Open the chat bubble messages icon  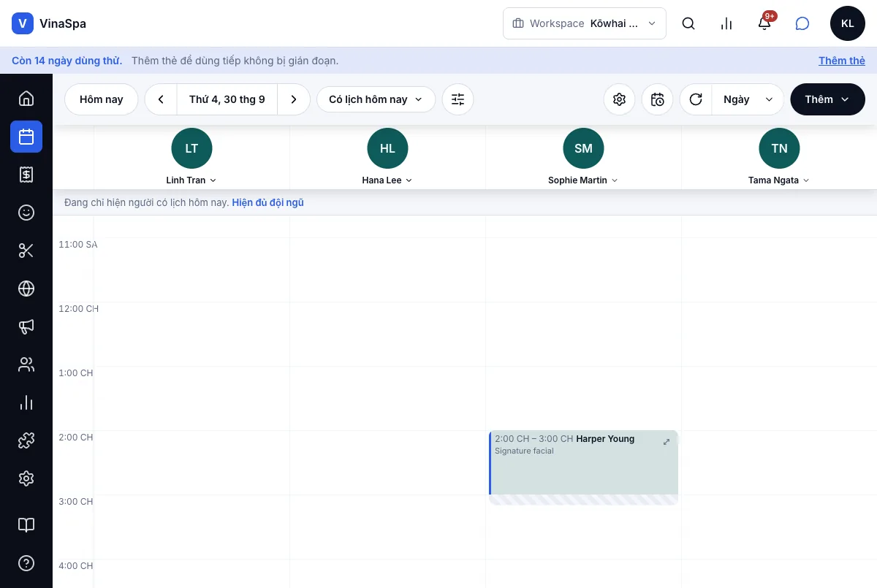(x=802, y=23)
